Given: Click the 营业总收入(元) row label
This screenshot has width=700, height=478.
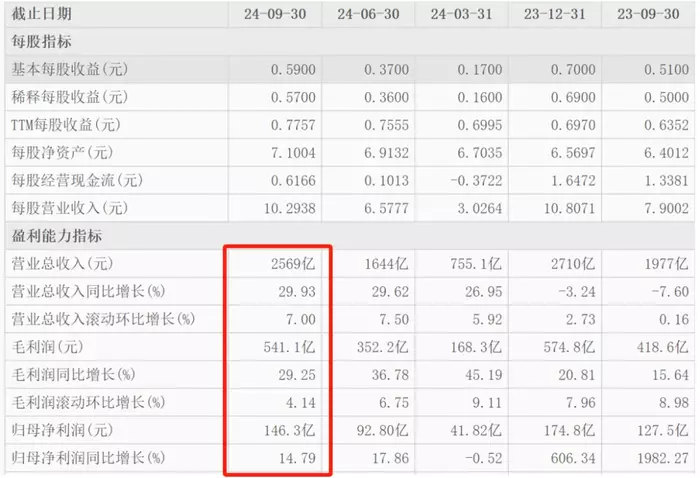Looking at the screenshot, I should (63, 264).
